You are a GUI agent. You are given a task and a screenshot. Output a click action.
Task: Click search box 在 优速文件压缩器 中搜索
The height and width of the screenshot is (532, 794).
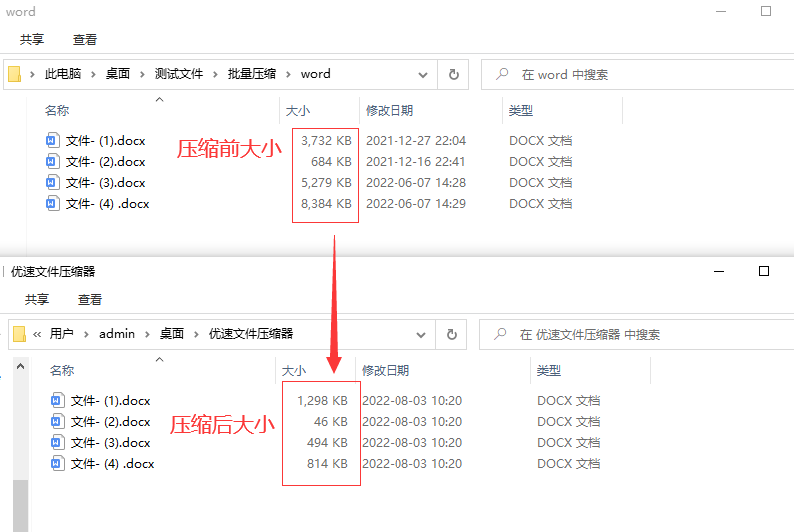[x=636, y=334]
